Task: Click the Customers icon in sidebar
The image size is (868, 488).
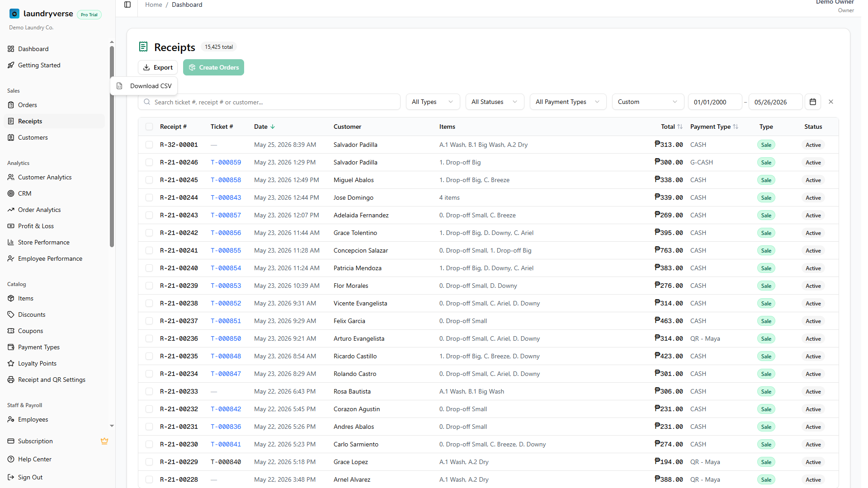Action: pyautogui.click(x=11, y=137)
